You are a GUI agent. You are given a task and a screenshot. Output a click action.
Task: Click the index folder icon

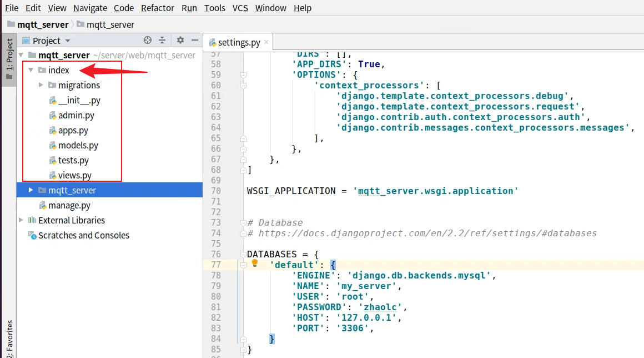coord(42,70)
